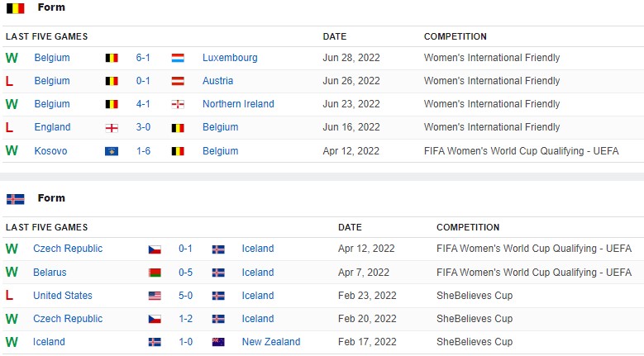Click the Luxembourg flag icon

(x=178, y=59)
